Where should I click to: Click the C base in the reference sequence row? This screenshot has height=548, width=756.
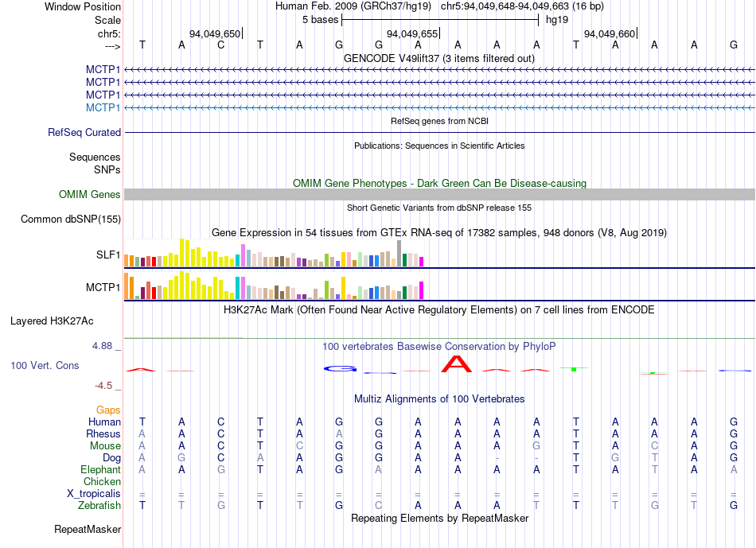coord(220,45)
